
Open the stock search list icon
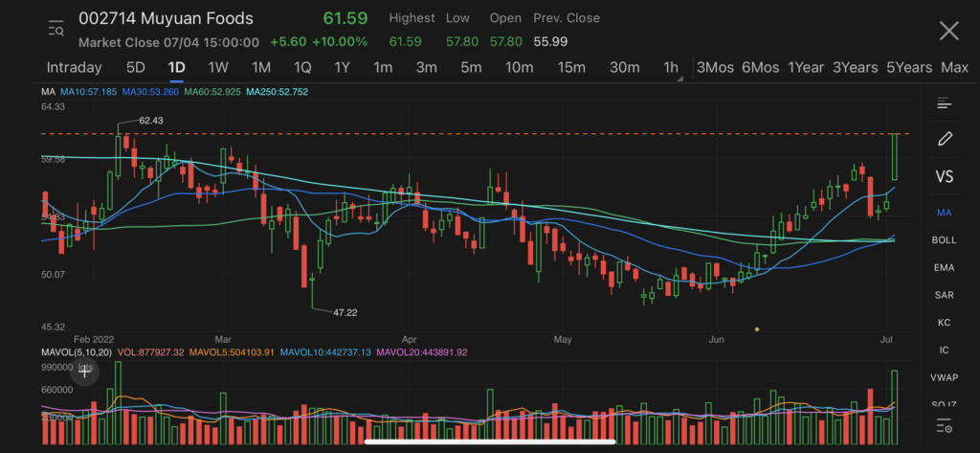(x=56, y=29)
